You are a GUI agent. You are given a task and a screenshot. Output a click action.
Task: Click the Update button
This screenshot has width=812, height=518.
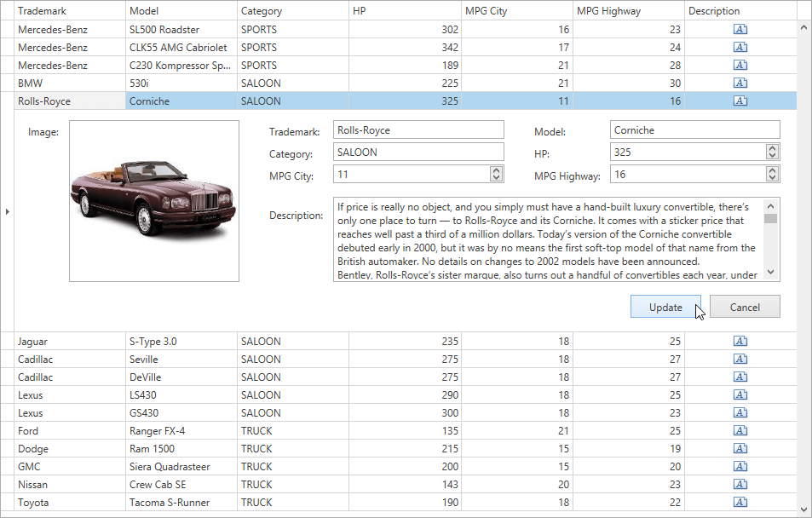(x=665, y=307)
